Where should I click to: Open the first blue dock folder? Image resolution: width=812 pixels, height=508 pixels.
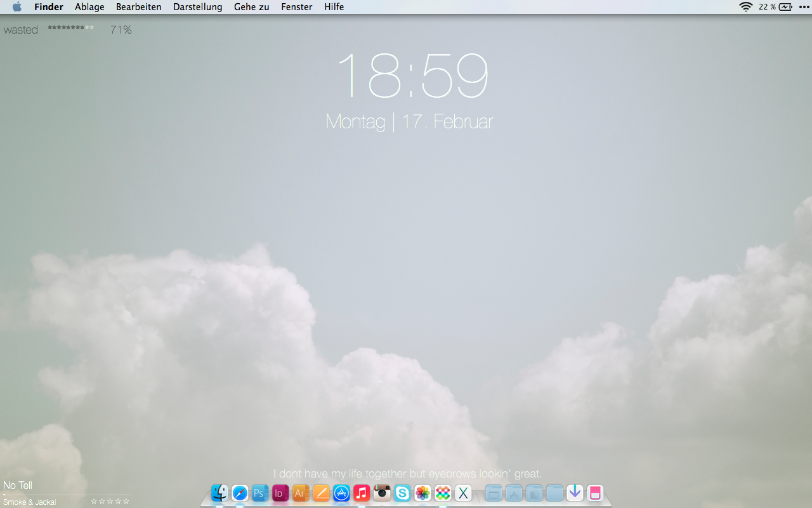494,493
